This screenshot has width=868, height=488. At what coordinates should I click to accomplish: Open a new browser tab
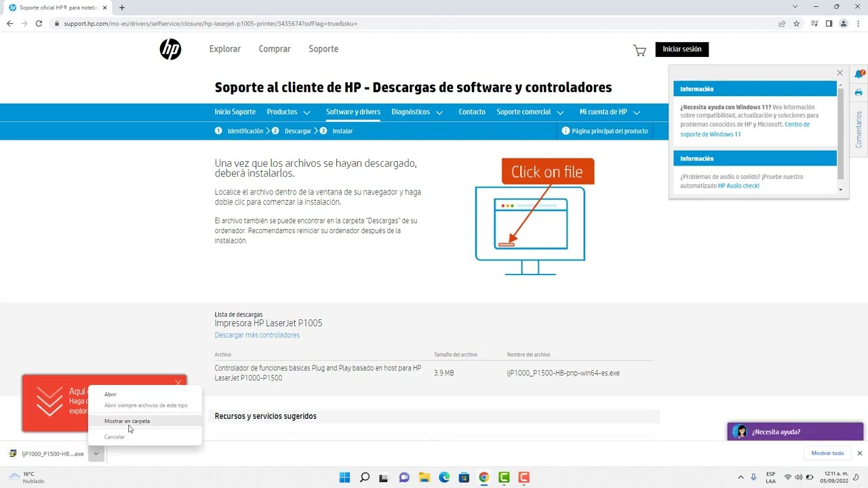tap(122, 7)
